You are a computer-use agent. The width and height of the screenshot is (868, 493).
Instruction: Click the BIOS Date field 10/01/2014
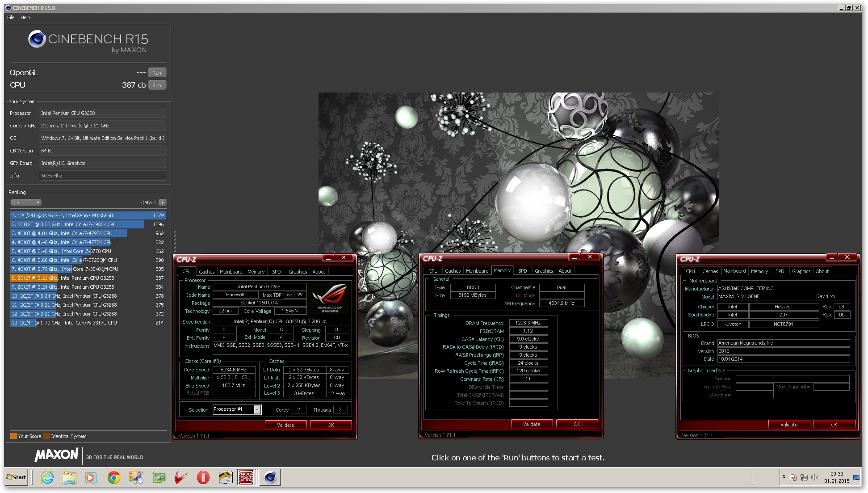click(783, 359)
